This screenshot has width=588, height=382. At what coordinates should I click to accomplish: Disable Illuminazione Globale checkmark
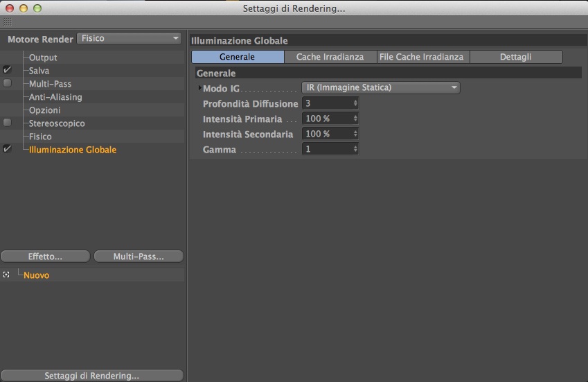pos(7,149)
